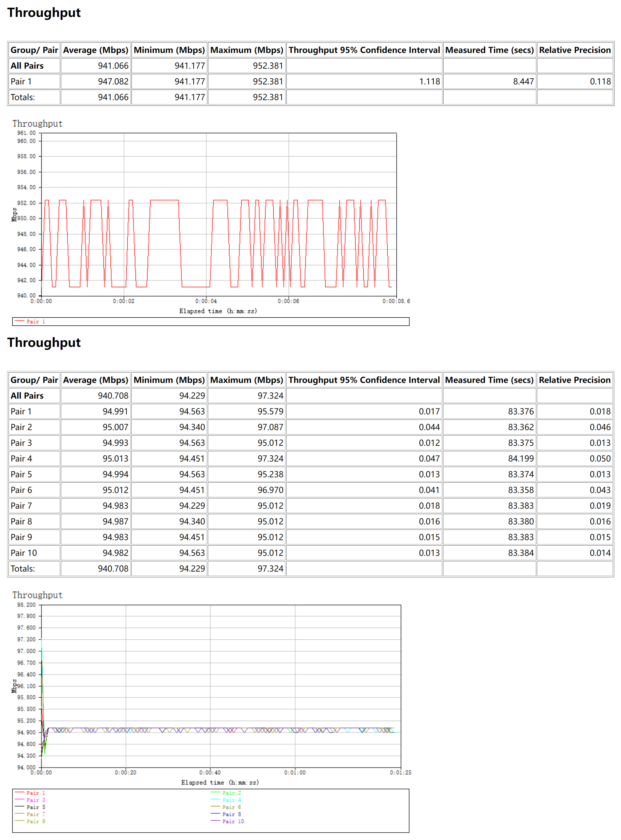Click the confidence interval value 0.012

[429, 443]
